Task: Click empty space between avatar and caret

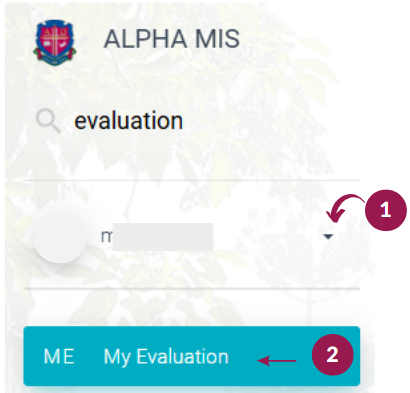Action: [x=268, y=237]
